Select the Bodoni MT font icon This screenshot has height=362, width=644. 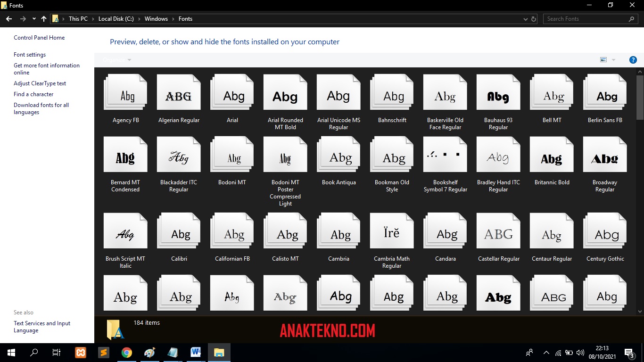click(x=232, y=155)
